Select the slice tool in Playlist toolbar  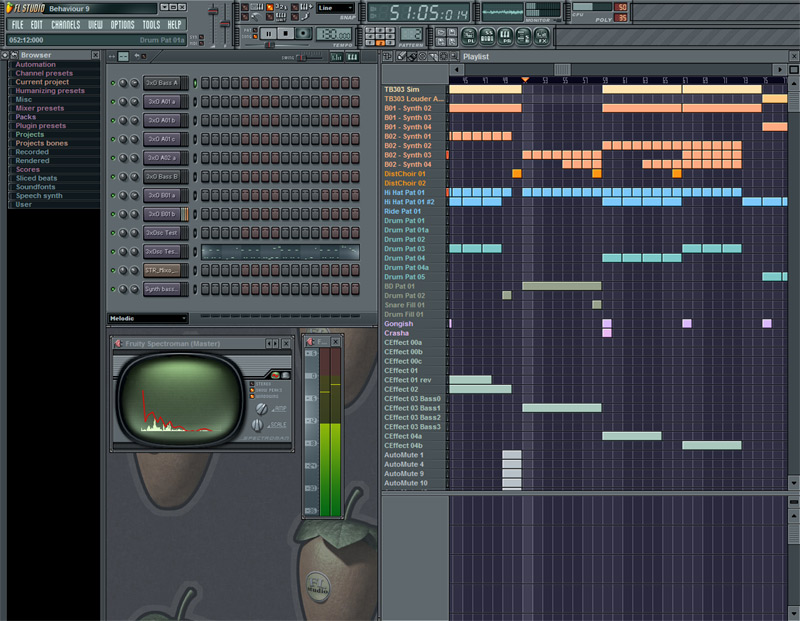click(x=433, y=57)
